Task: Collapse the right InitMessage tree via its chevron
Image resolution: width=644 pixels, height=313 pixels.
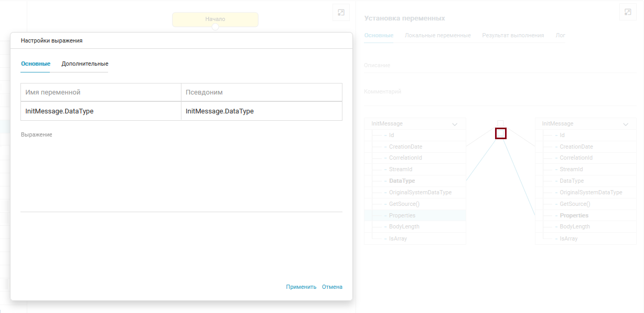Action: (625, 124)
